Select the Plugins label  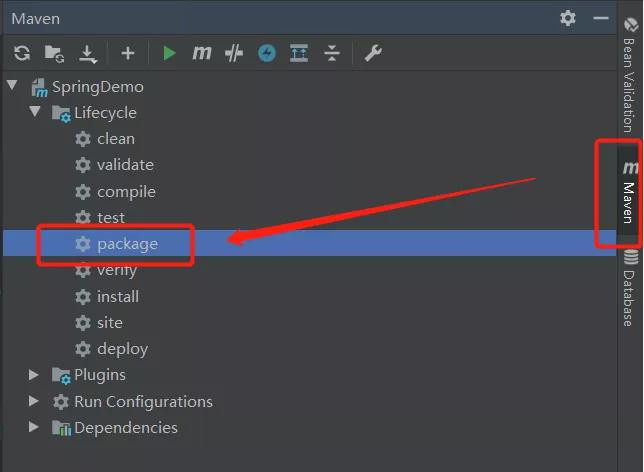pyautogui.click(x=100, y=375)
